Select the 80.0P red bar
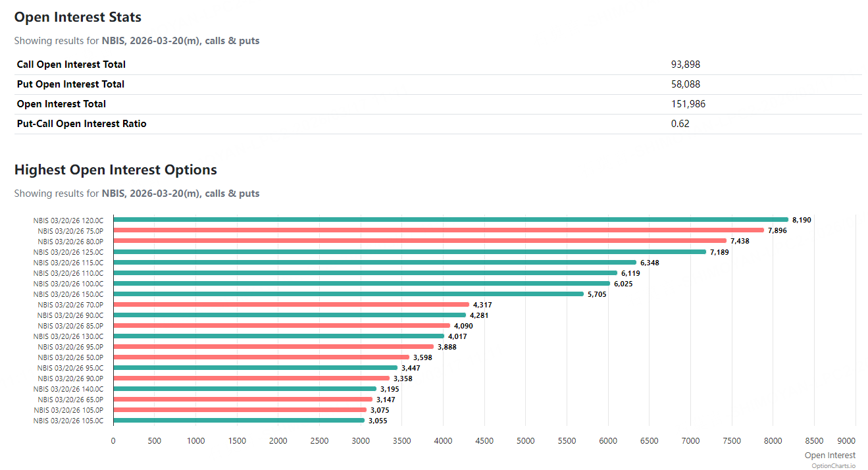The image size is (868, 470). point(420,241)
